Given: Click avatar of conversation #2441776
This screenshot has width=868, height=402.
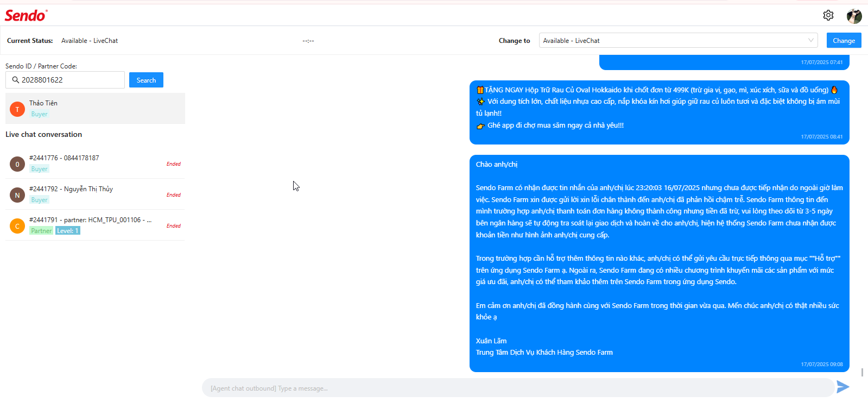Looking at the screenshot, I should (17, 164).
